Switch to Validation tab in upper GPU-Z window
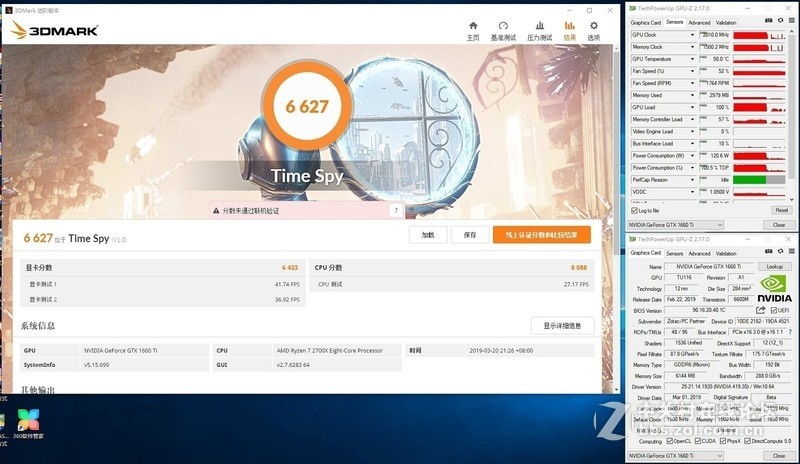 (726, 22)
